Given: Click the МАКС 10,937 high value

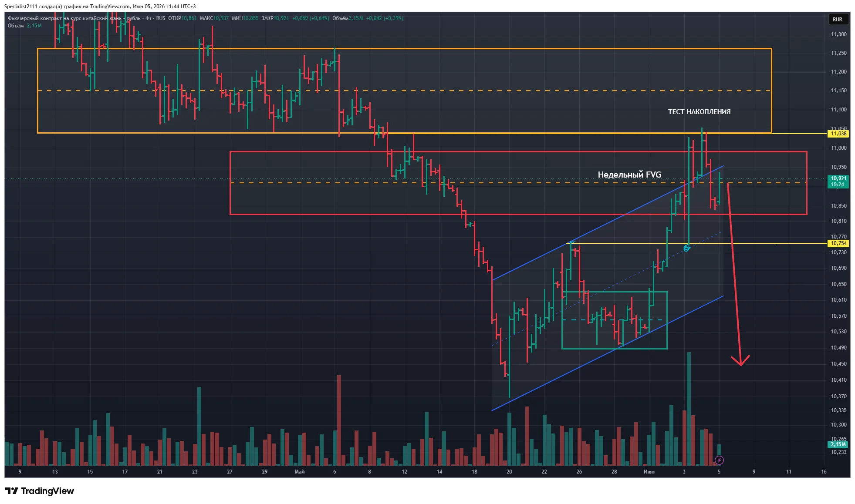Looking at the screenshot, I should (214, 18).
